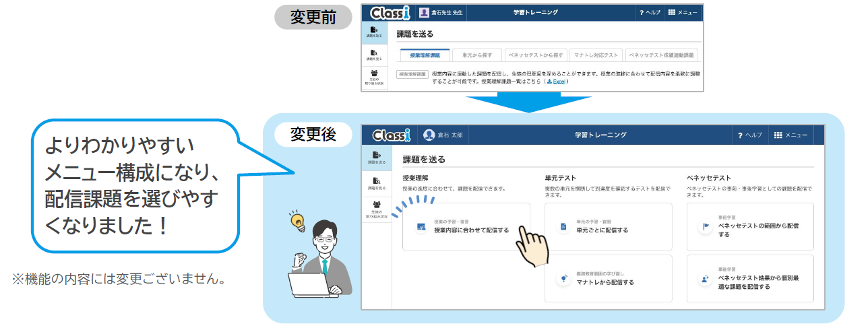
Task: Select 生徒の取り組み状況 sidebar icon in the 変更後 screen
Action: point(377,209)
